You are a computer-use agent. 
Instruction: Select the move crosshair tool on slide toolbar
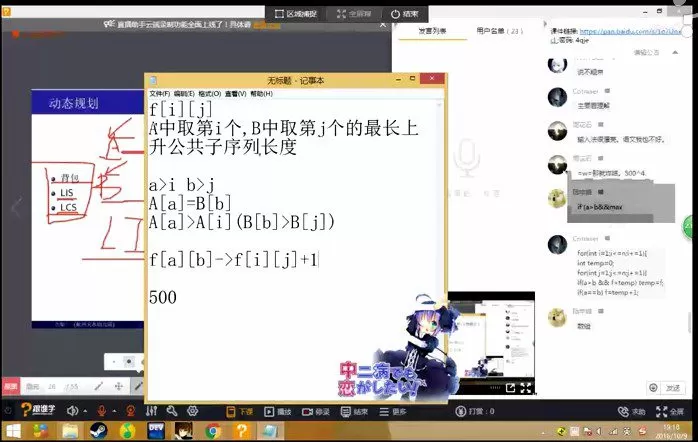(119, 386)
